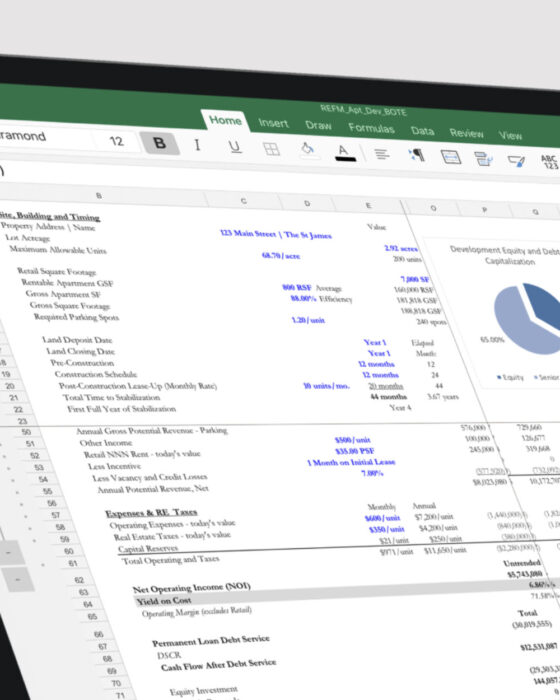Select column E header

click(368, 205)
